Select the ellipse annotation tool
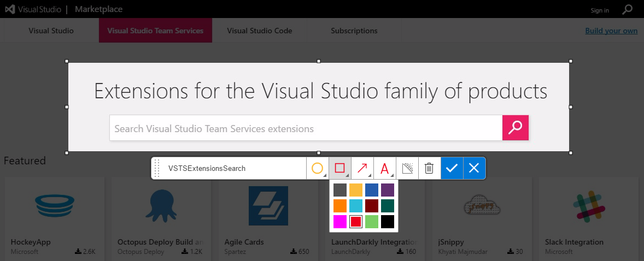 click(318, 168)
